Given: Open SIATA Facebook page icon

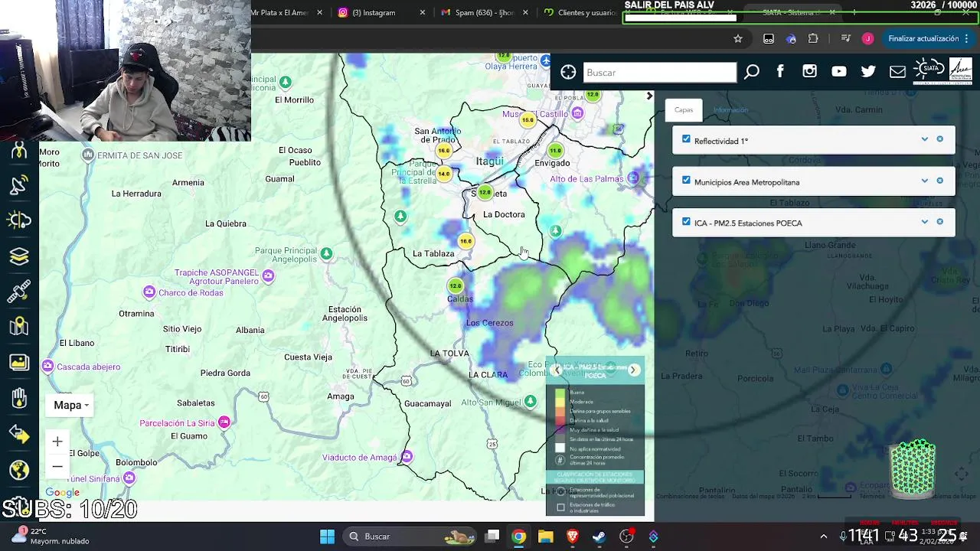Looking at the screenshot, I should [x=780, y=71].
